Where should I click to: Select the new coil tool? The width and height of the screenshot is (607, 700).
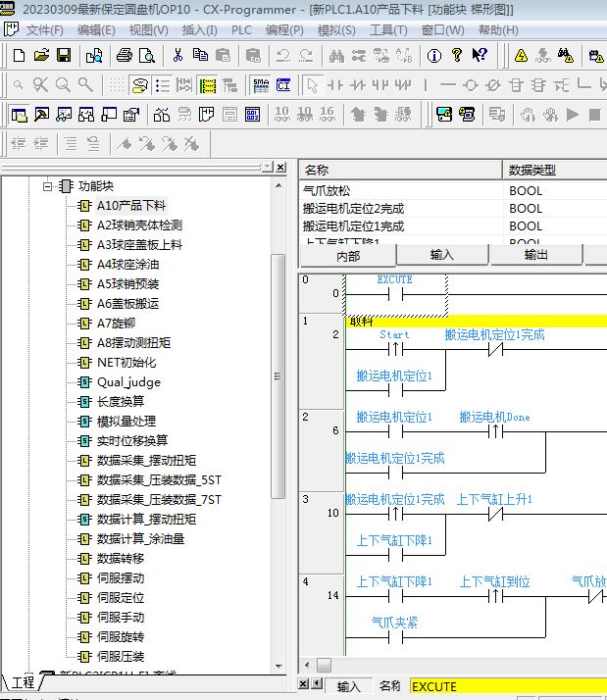(x=470, y=85)
